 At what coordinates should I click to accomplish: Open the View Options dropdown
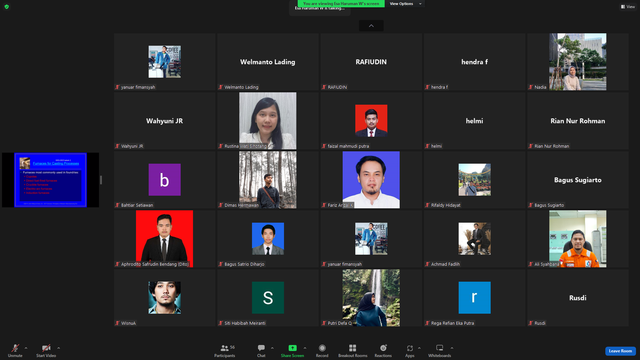pyautogui.click(x=405, y=4)
